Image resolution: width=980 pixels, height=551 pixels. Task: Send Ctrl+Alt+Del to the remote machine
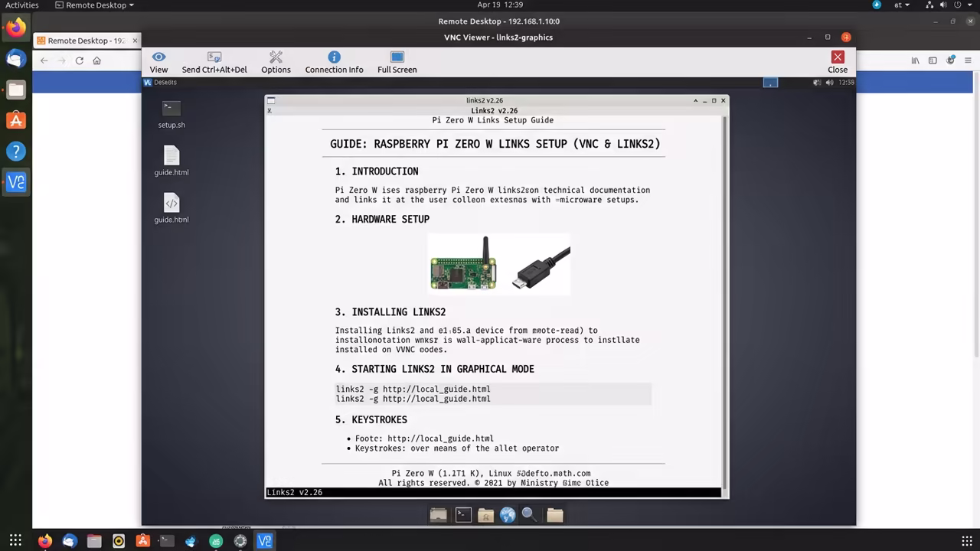[x=214, y=62]
